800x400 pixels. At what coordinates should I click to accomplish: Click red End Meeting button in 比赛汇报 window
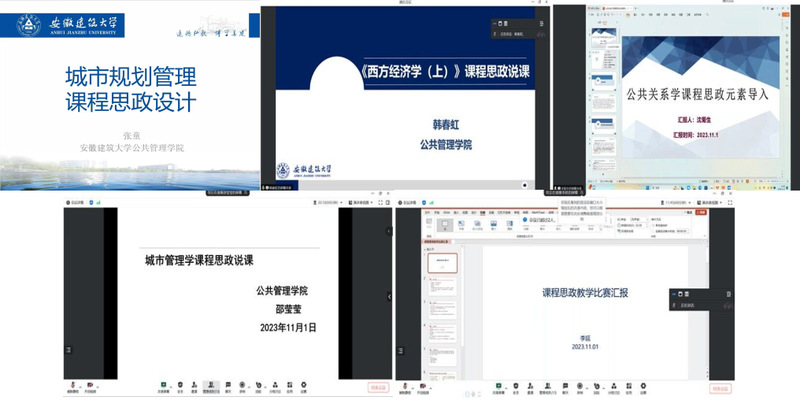pyautogui.click(x=720, y=385)
